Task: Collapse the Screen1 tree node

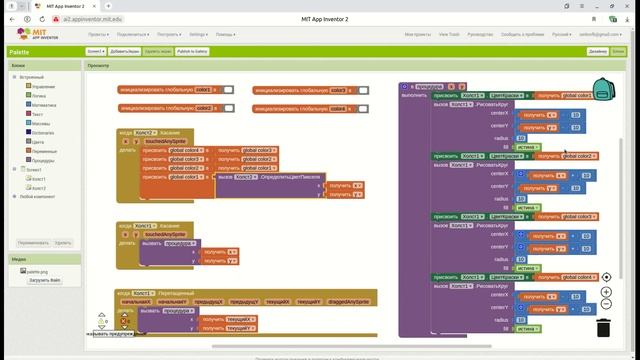Action: pyautogui.click(x=15, y=169)
